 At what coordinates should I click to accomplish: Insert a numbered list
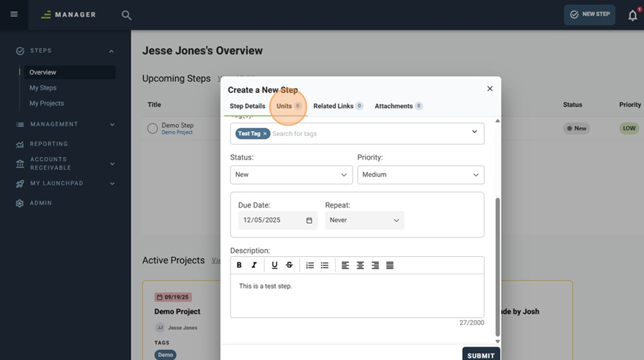pos(310,266)
